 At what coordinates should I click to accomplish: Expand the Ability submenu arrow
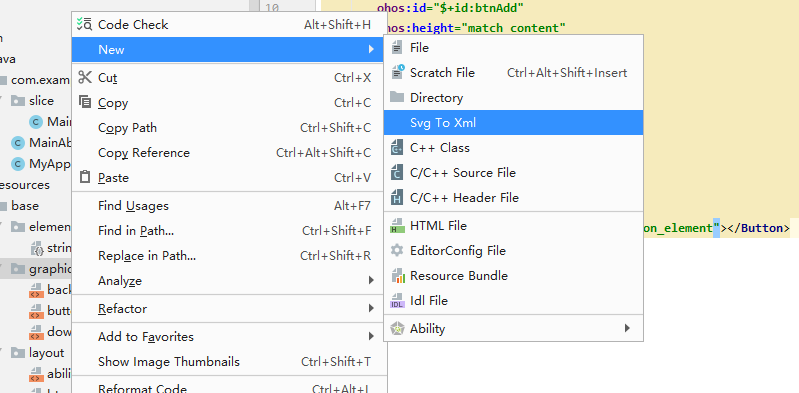click(x=627, y=328)
